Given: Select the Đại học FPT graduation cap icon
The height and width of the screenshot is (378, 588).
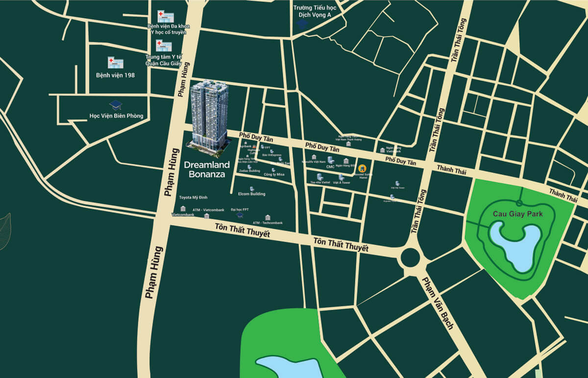Looking at the screenshot, I should click(x=240, y=215).
